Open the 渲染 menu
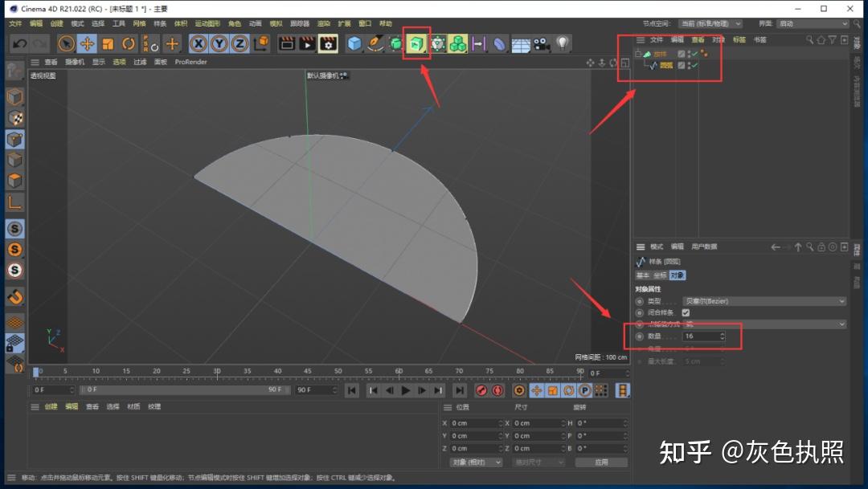Image resolution: width=868 pixels, height=489 pixels. (x=323, y=24)
